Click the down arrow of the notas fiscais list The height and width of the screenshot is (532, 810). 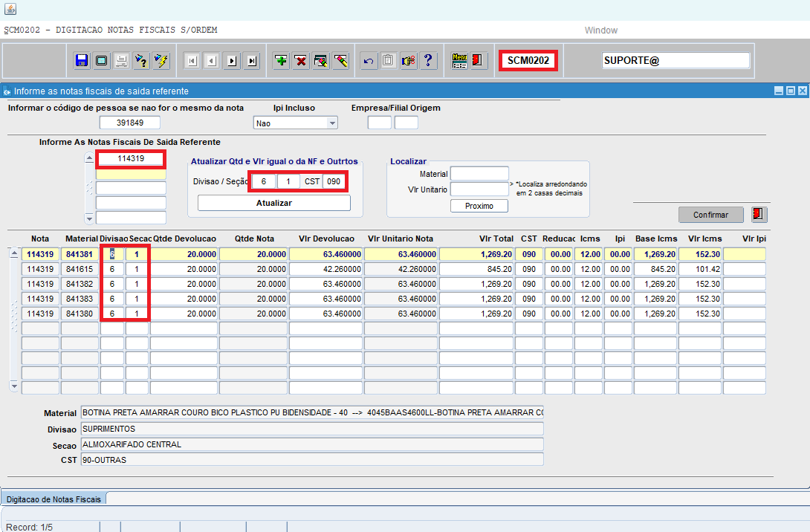tap(89, 219)
